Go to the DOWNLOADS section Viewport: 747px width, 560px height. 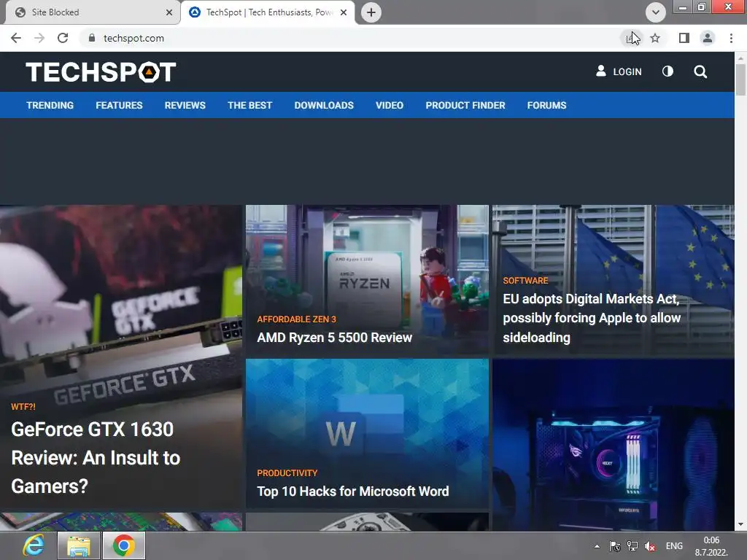[x=324, y=105]
